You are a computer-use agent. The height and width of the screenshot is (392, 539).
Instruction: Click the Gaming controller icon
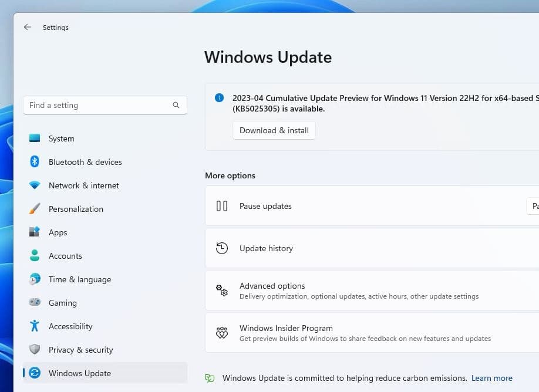tap(35, 303)
